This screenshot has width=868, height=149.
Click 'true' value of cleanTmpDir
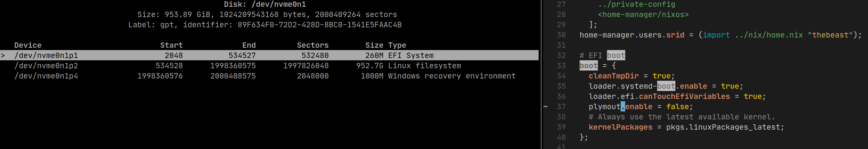pyautogui.click(x=661, y=76)
